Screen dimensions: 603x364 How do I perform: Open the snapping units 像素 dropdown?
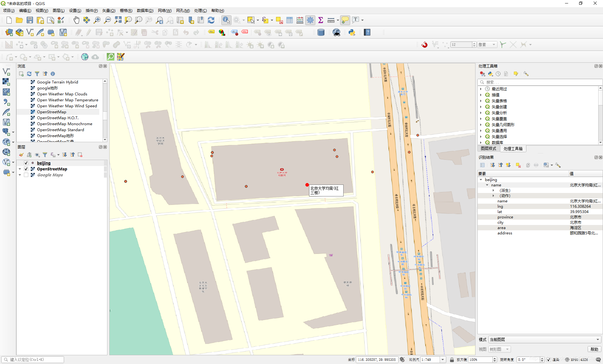coord(487,45)
